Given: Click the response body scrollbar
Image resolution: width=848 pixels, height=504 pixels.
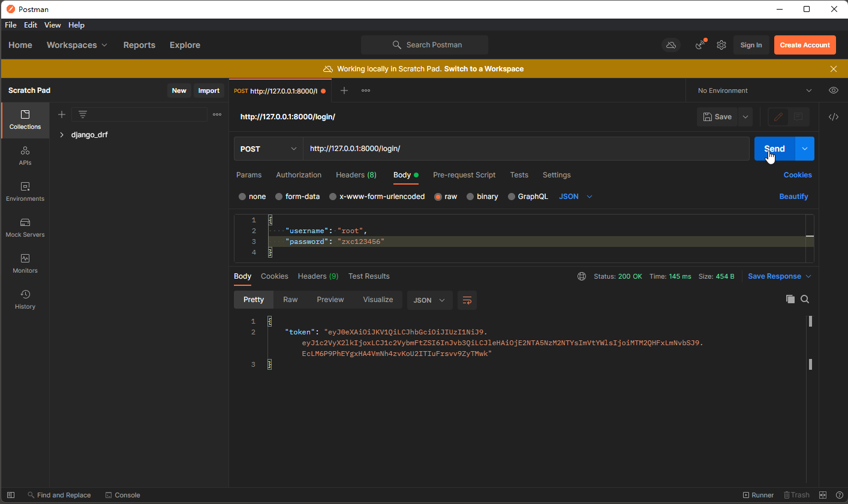Looking at the screenshot, I should 810,342.
